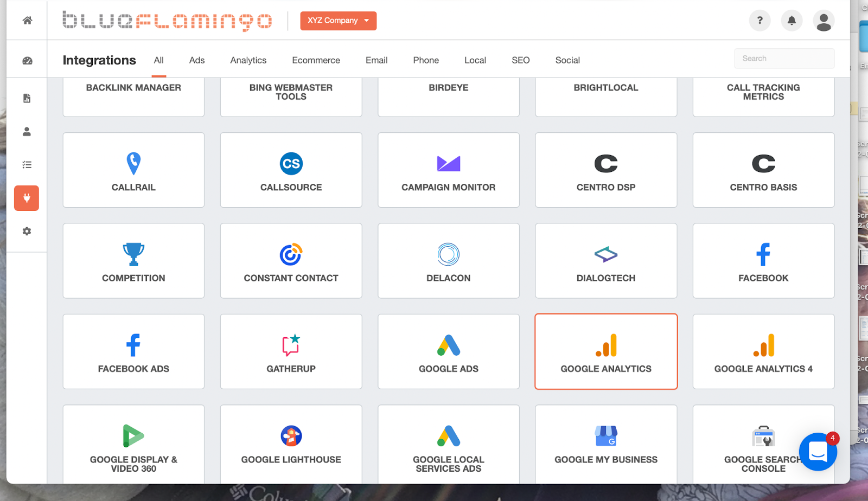
Task: Switch to the Ecommerce tab
Action: (x=316, y=60)
